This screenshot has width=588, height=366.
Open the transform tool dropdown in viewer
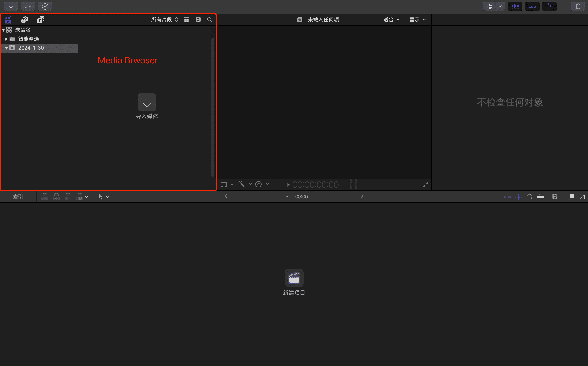[232, 185]
